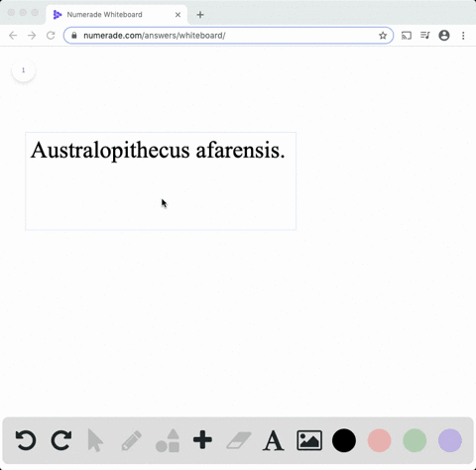
Task: Click the Australopithecus afarensis text box
Action: pos(161,180)
